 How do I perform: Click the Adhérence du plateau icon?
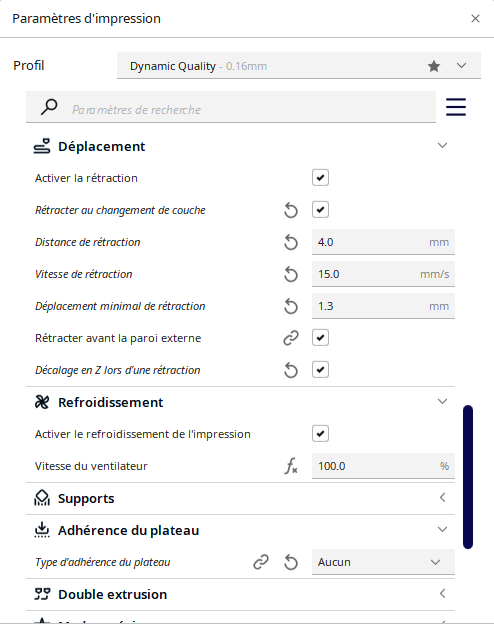42,530
